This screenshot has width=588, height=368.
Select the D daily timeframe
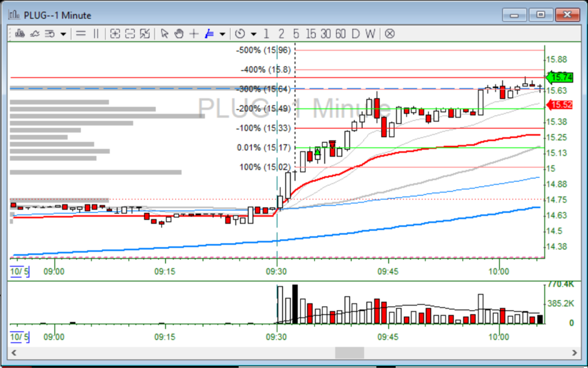(355, 34)
